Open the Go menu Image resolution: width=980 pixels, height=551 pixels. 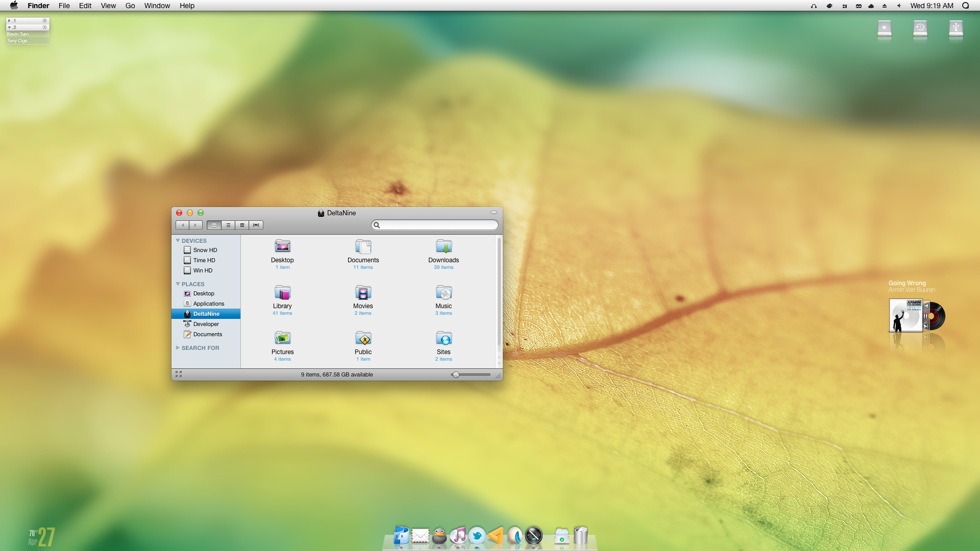tap(130, 6)
